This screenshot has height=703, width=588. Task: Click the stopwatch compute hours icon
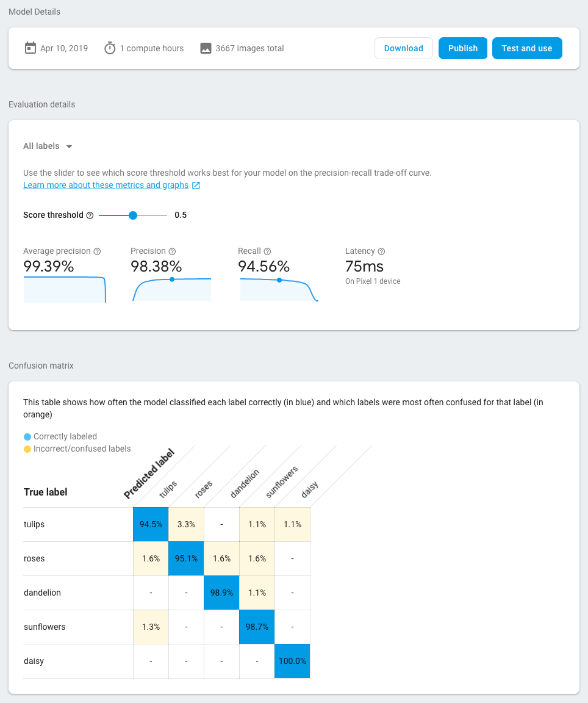[x=110, y=48]
